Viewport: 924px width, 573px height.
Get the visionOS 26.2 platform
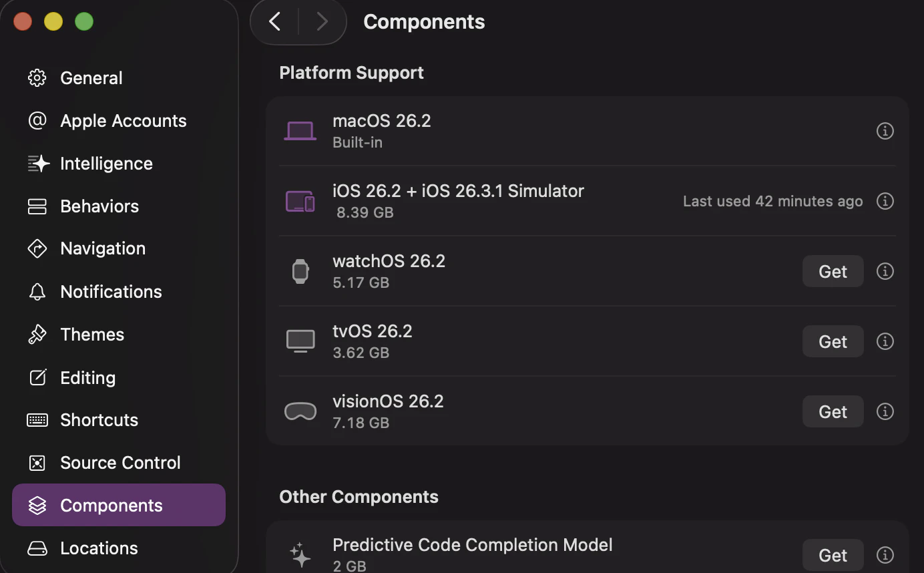[833, 411]
